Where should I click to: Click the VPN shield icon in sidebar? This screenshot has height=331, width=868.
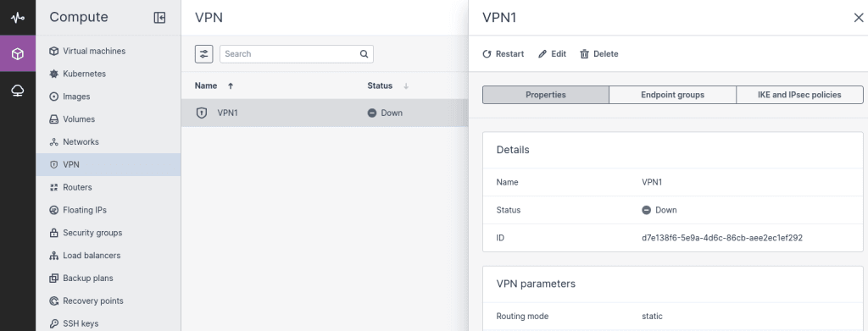click(x=53, y=165)
